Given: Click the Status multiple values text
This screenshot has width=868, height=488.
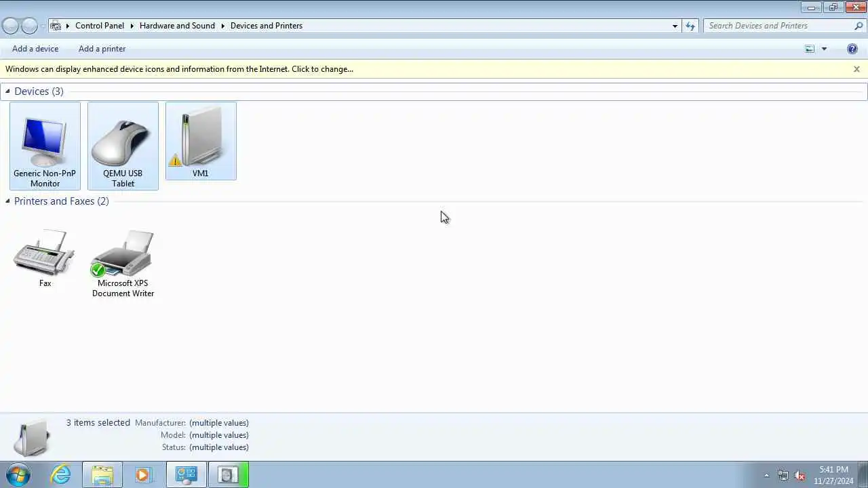Looking at the screenshot, I should click(219, 447).
